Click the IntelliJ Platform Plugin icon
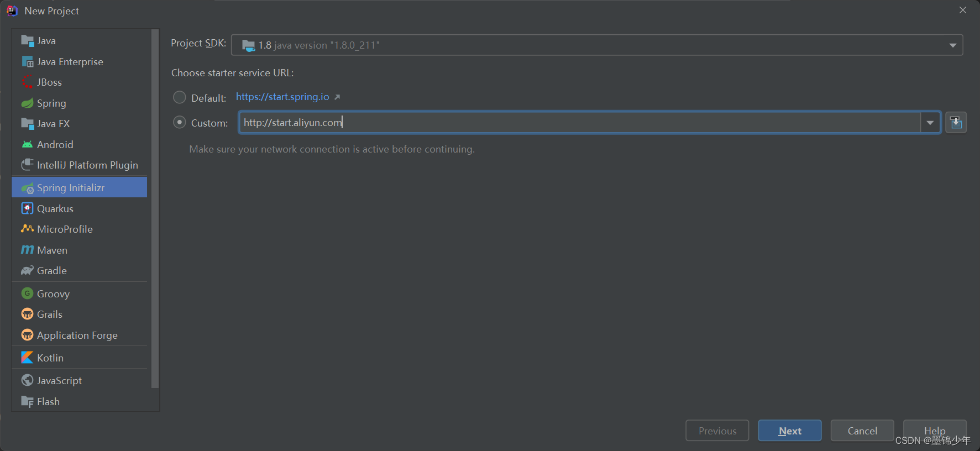Viewport: 980px width, 451px height. pos(27,165)
